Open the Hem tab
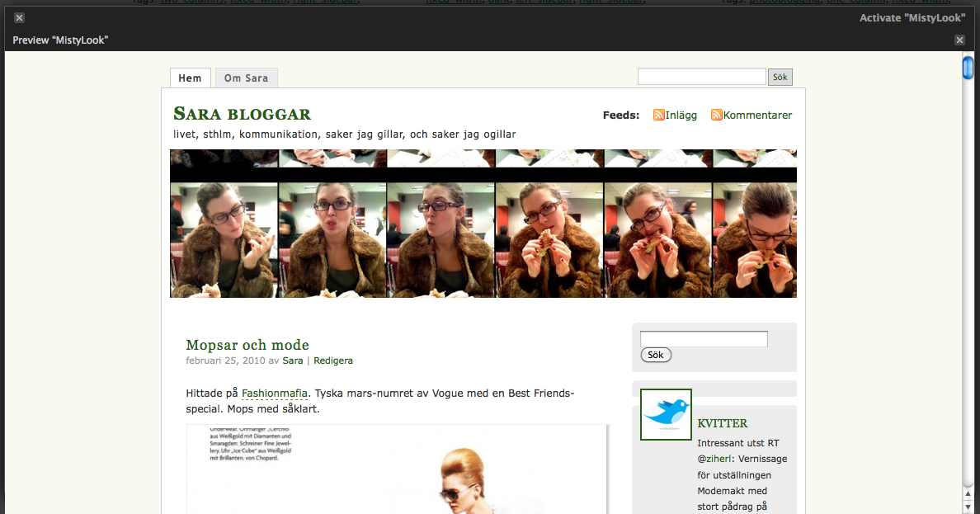 (190, 78)
